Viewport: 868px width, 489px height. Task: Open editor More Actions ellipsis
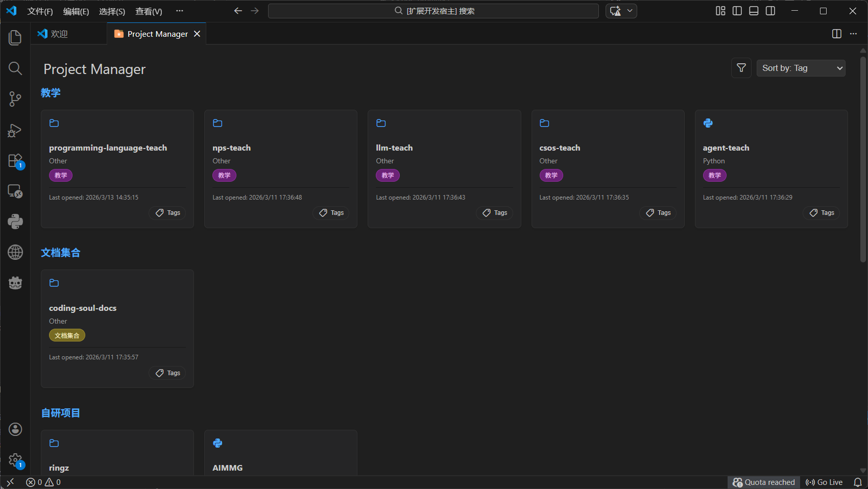tap(853, 34)
